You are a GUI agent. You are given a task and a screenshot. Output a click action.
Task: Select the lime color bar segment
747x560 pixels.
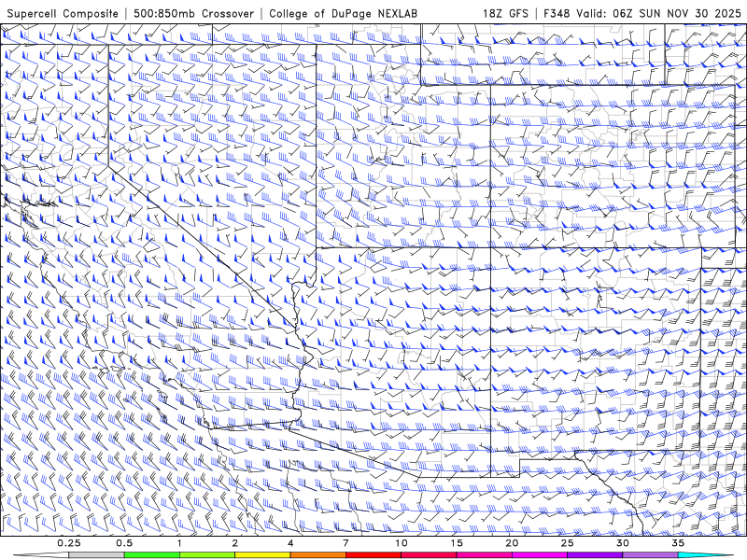(x=207, y=555)
